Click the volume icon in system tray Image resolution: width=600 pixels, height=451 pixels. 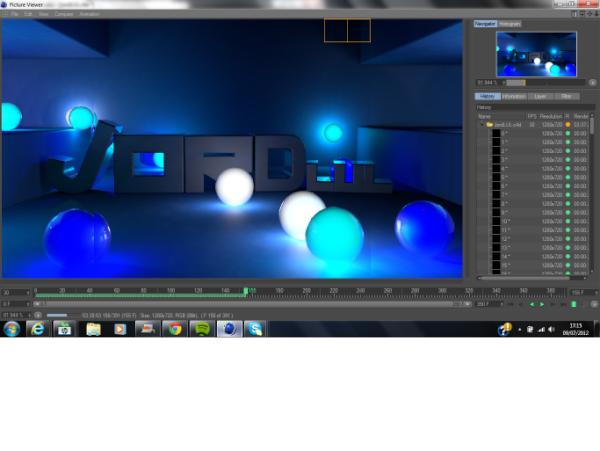click(551, 329)
